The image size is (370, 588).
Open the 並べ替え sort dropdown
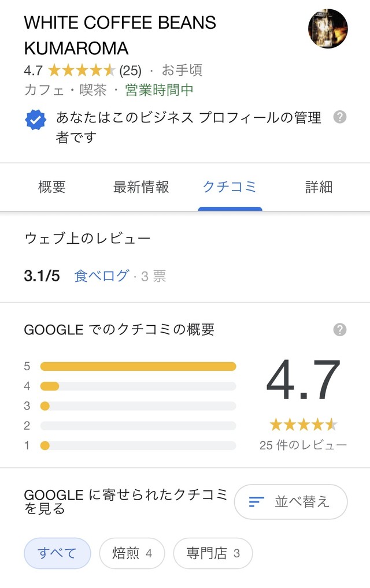[291, 502]
